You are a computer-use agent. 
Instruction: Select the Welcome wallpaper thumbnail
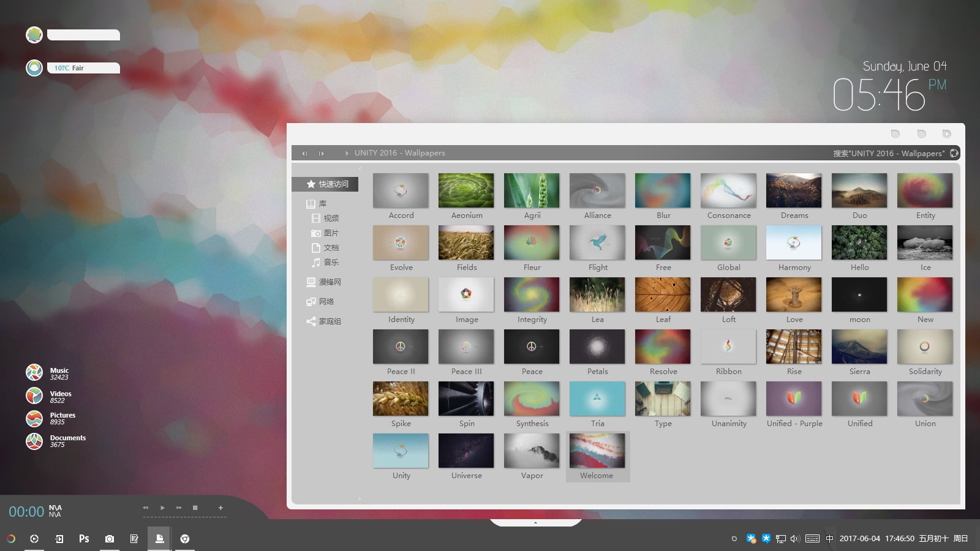tap(597, 450)
